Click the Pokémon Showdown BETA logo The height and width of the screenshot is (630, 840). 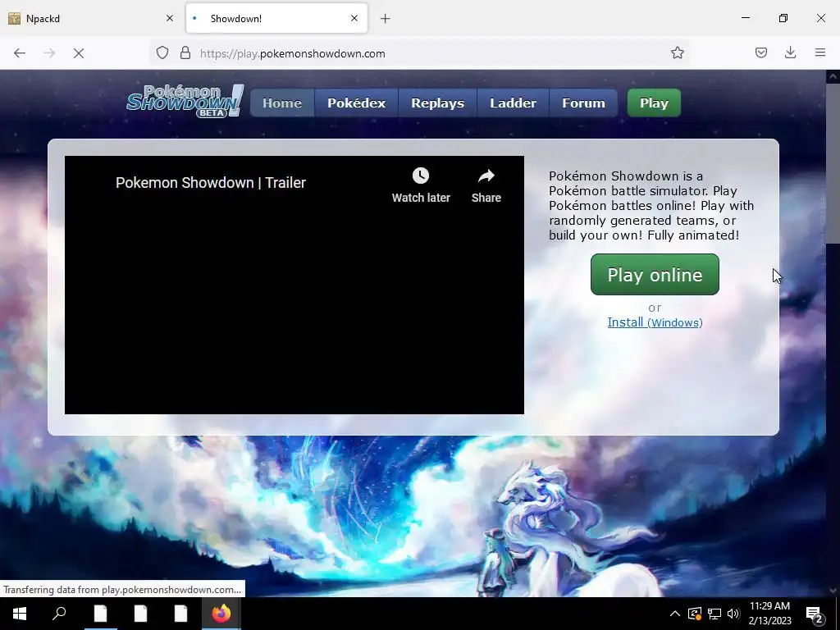[x=185, y=101]
